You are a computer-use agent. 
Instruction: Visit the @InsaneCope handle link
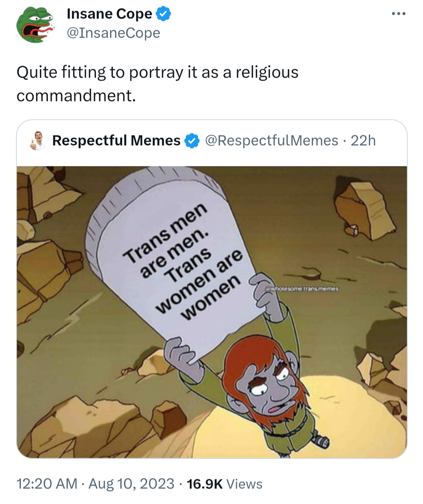(x=114, y=33)
